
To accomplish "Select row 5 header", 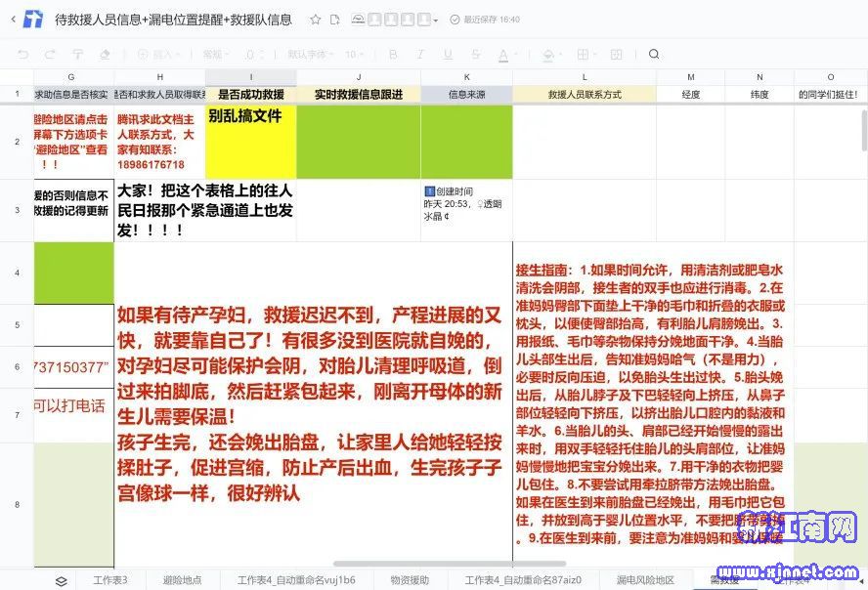I will click(18, 325).
